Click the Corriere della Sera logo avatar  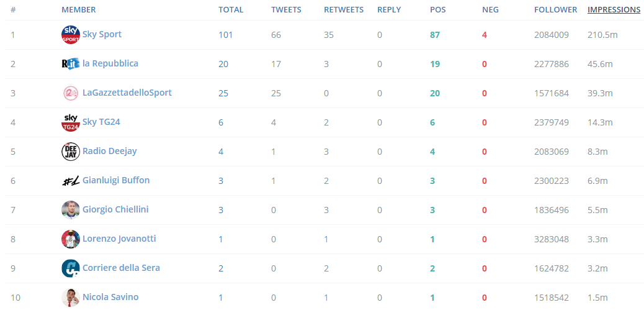click(70, 268)
